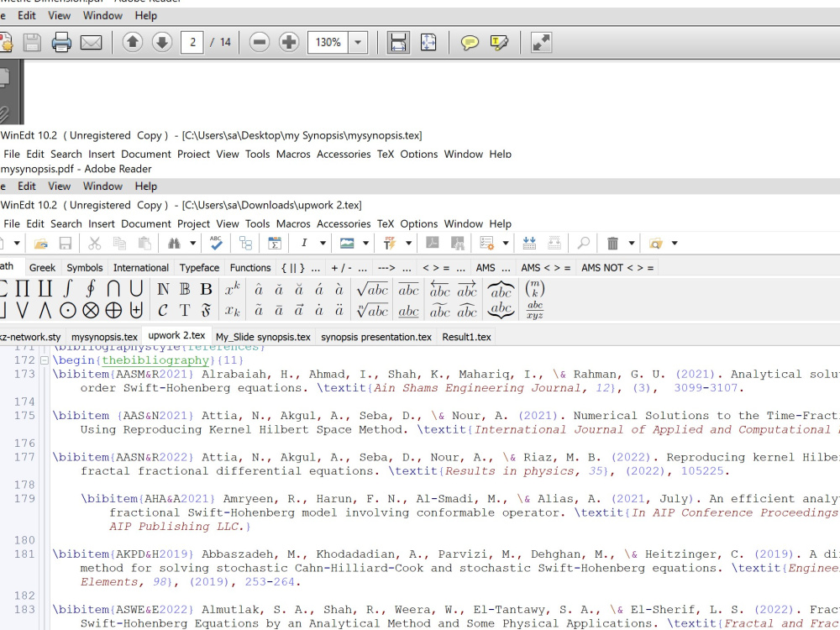The width and height of the screenshot is (840, 630).
Task: Click line number 181 in the editor gutter
Action: [24, 554]
